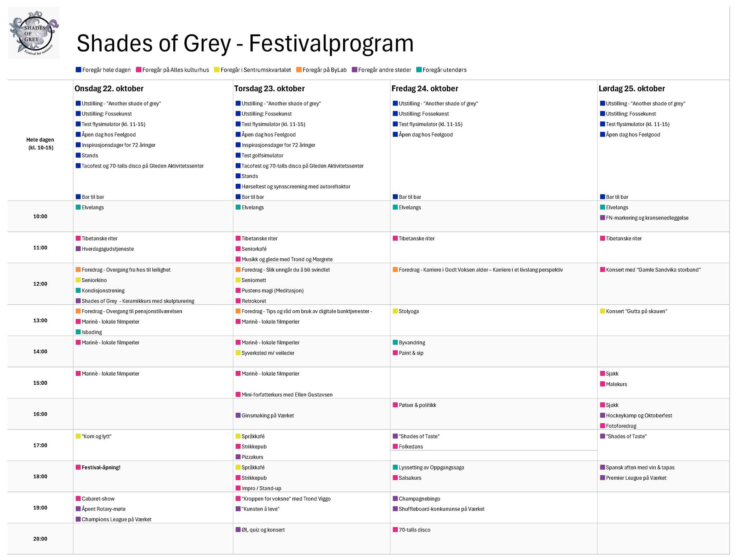Select 'Folkedans' on Friday at 17:00
The width and height of the screenshot is (735, 560).
coord(411,447)
